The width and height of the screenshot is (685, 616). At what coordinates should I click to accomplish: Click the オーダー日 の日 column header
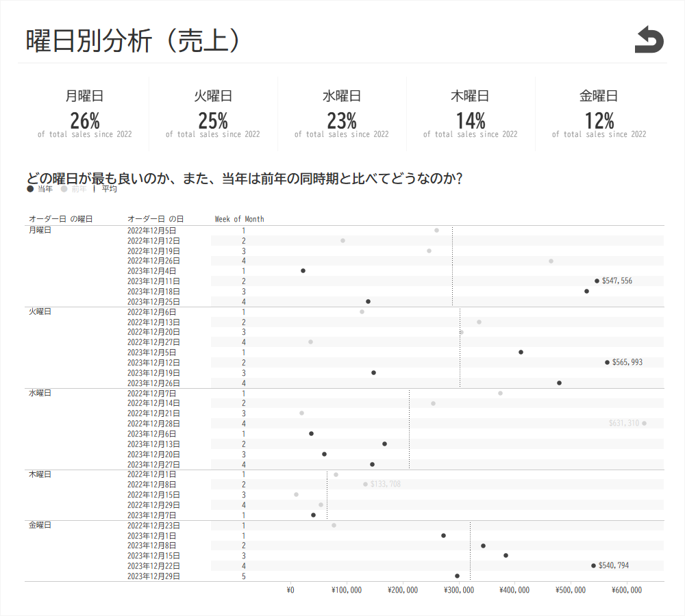(155, 219)
